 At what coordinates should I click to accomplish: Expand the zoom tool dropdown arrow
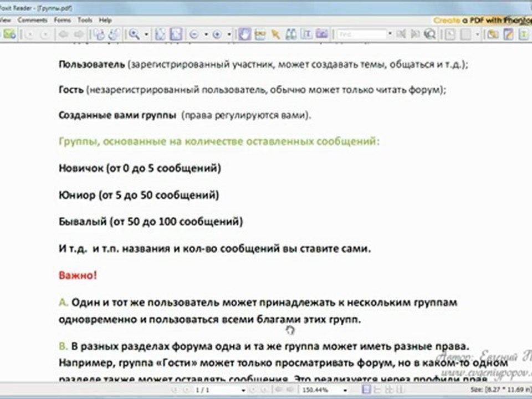pos(146,34)
